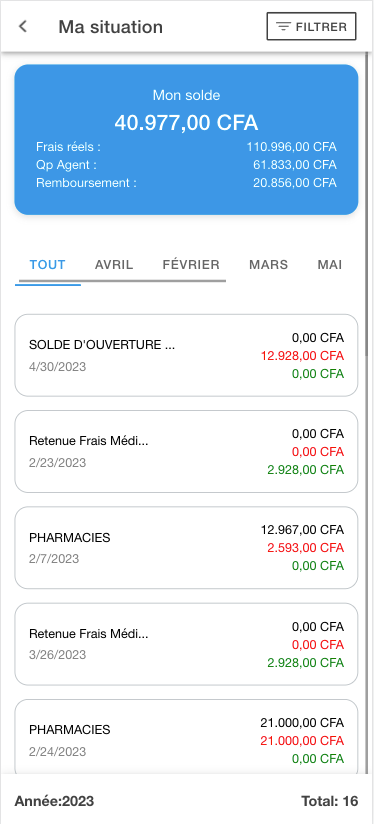
Task: Open the FILTRER filter button
Action: [x=311, y=27]
